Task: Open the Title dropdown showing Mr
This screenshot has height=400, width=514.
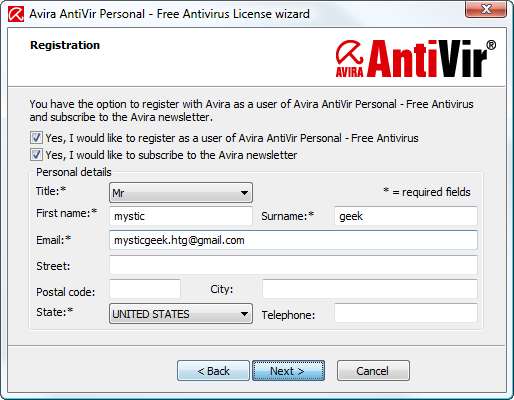Action: (x=181, y=193)
